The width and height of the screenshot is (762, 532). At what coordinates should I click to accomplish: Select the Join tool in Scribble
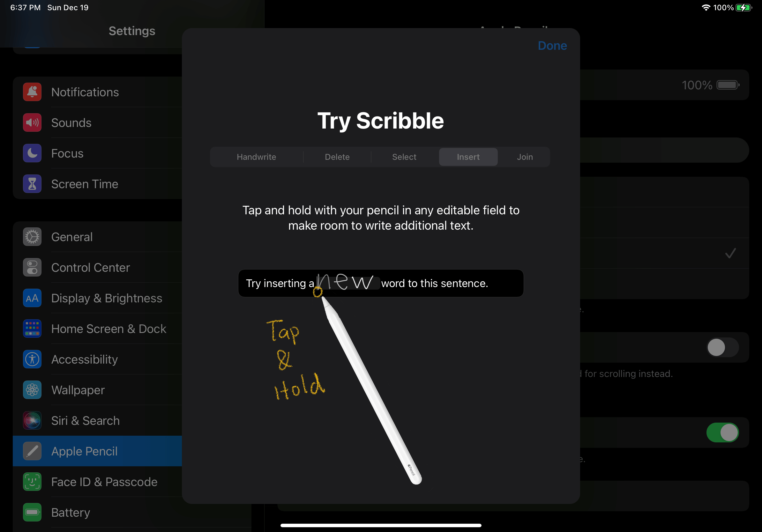524,156
